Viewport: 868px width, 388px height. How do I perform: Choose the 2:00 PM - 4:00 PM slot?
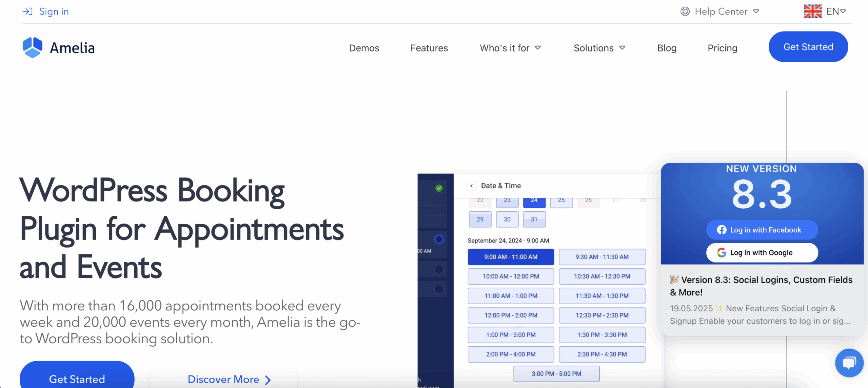coord(511,354)
